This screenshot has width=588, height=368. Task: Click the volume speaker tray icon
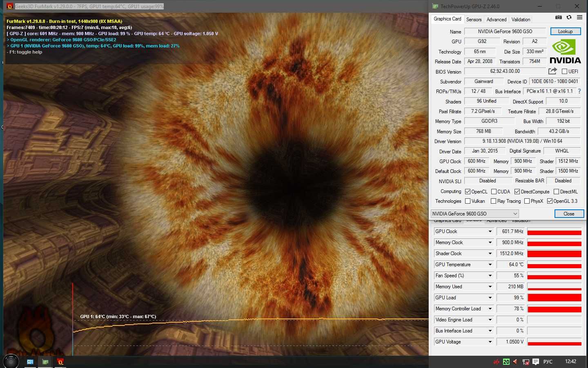tap(515, 362)
